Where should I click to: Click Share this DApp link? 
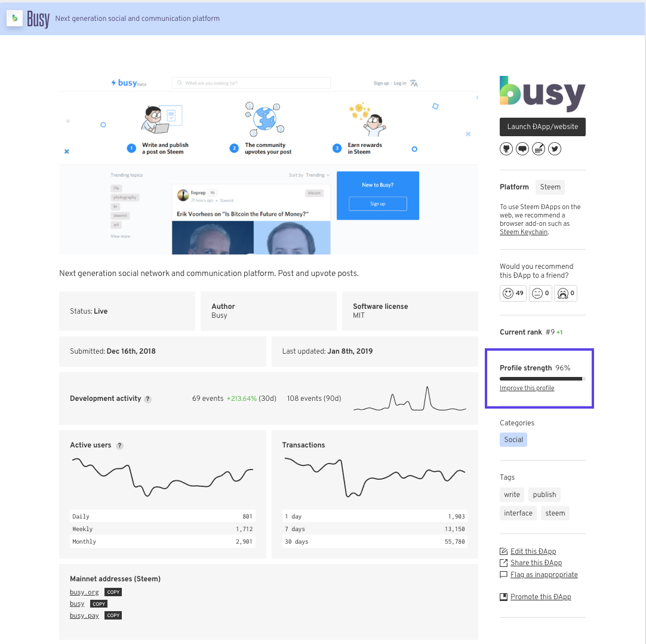[536, 563]
